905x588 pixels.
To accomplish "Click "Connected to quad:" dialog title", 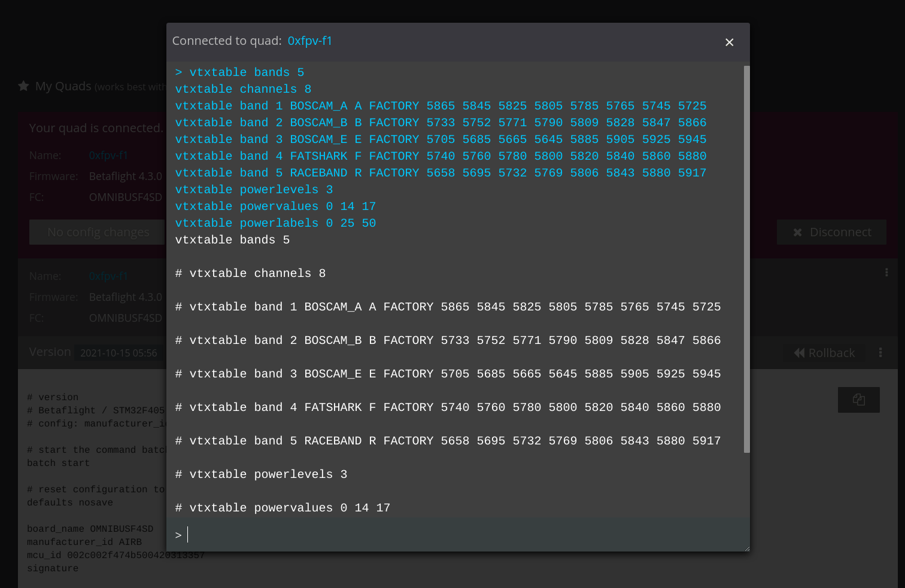I will 227,41.
